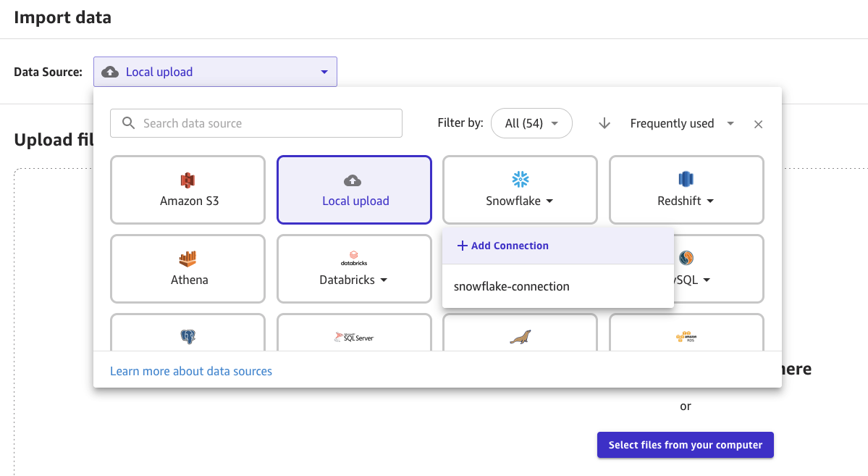Choose the Local upload card
868x476 pixels.
[354, 190]
